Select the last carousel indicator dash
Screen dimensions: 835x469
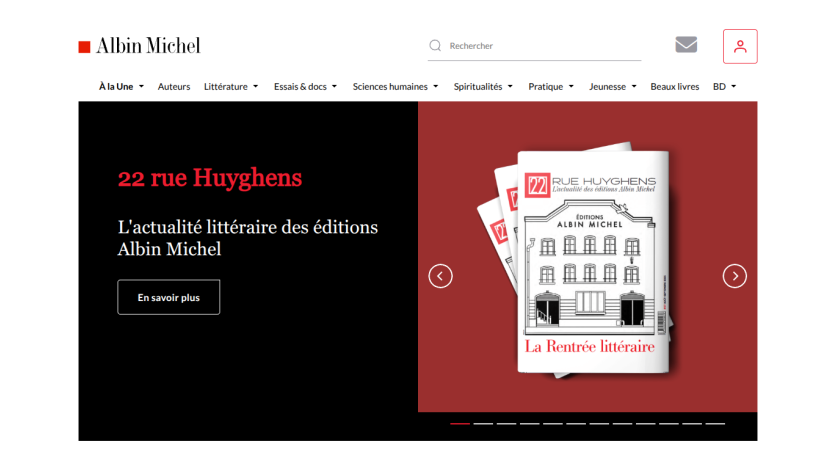tap(715, 424)
